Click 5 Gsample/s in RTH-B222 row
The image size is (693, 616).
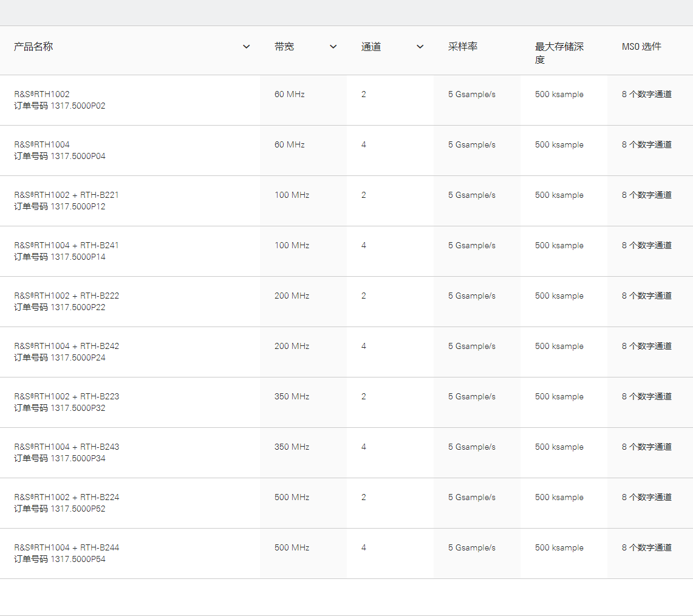click(471, 296)
